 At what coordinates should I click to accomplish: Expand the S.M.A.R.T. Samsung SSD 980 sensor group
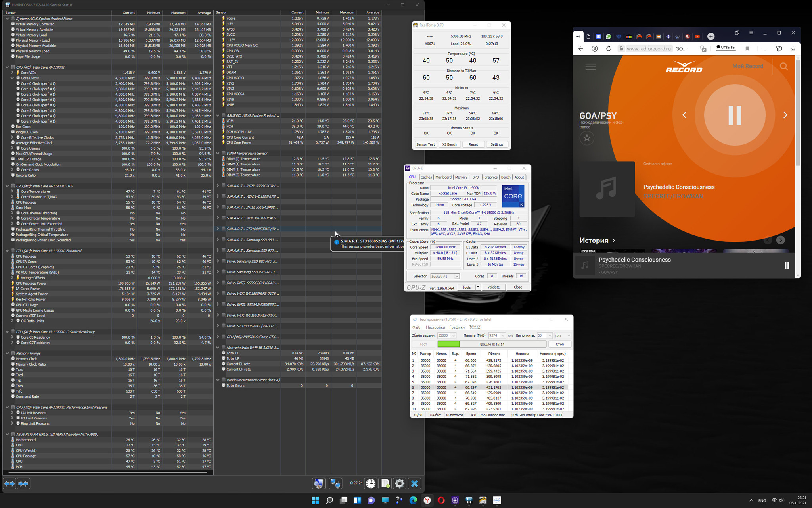click(x=218, y=240)
